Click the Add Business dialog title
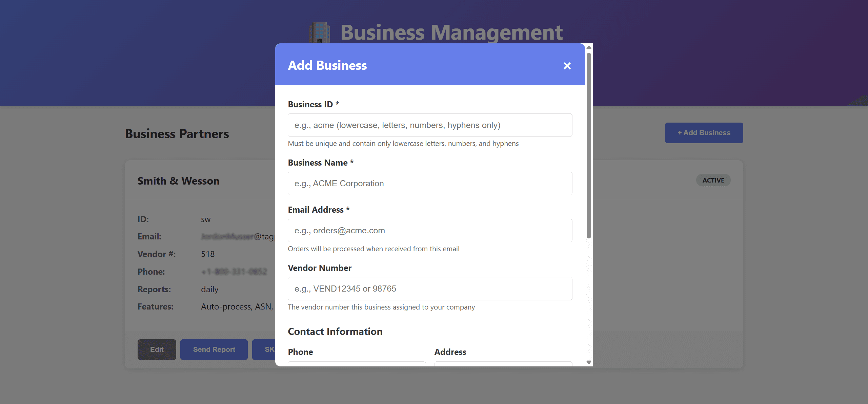Viewport: 868px width, 404px height. click(x=327, y=65)
